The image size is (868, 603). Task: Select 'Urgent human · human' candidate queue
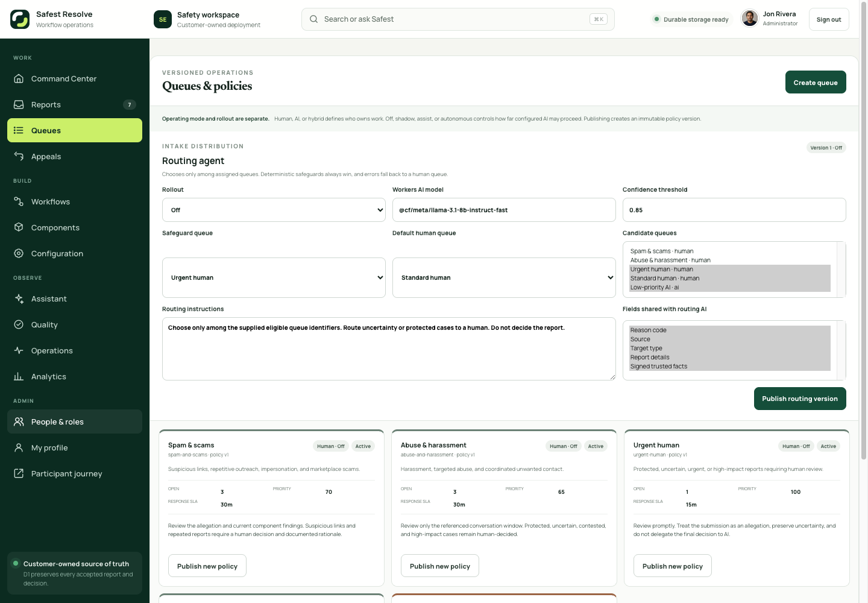click(x=730, y=269)
